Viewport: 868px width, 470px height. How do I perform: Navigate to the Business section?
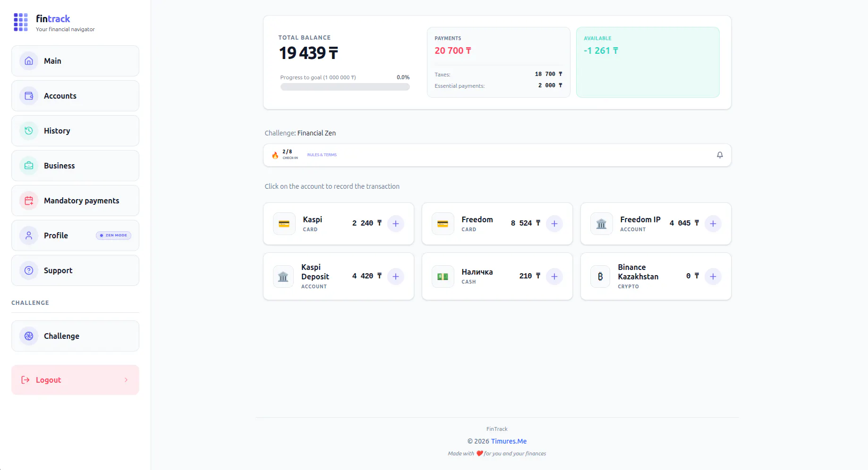(x=75, y=166)
